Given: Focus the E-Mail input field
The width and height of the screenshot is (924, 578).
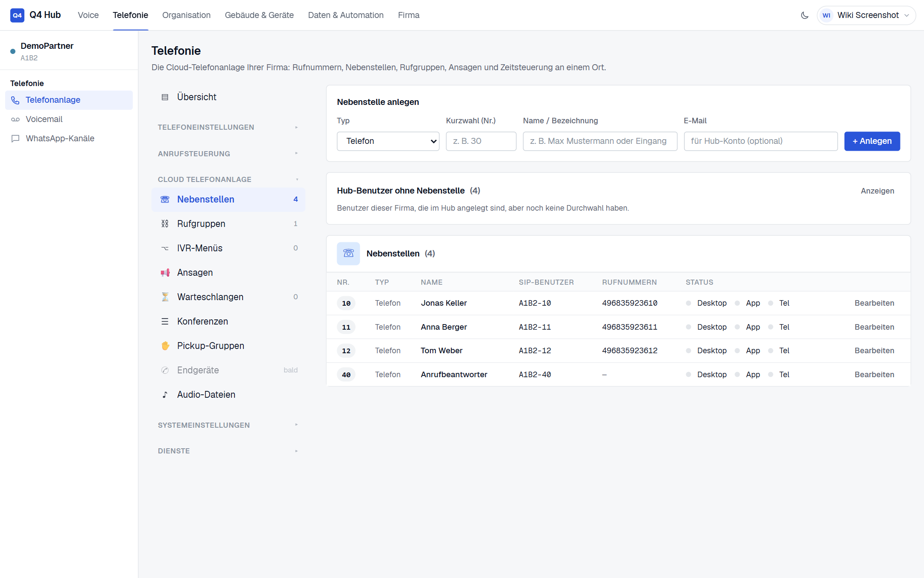Looking at the screenshot, I should click(x=761, y=141).
